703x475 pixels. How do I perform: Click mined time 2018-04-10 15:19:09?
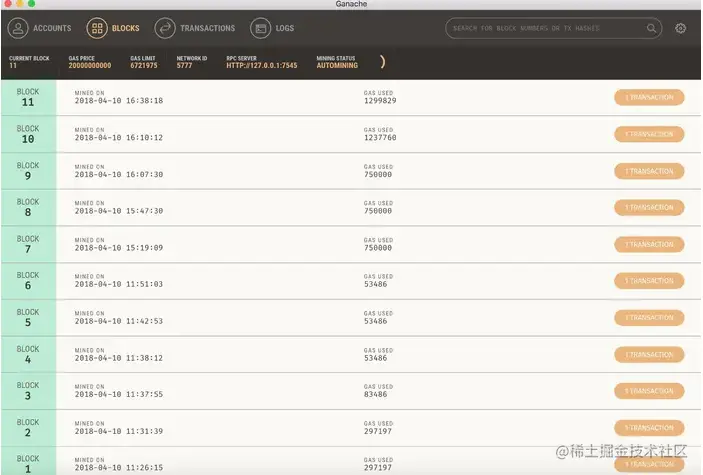(119, 248)
